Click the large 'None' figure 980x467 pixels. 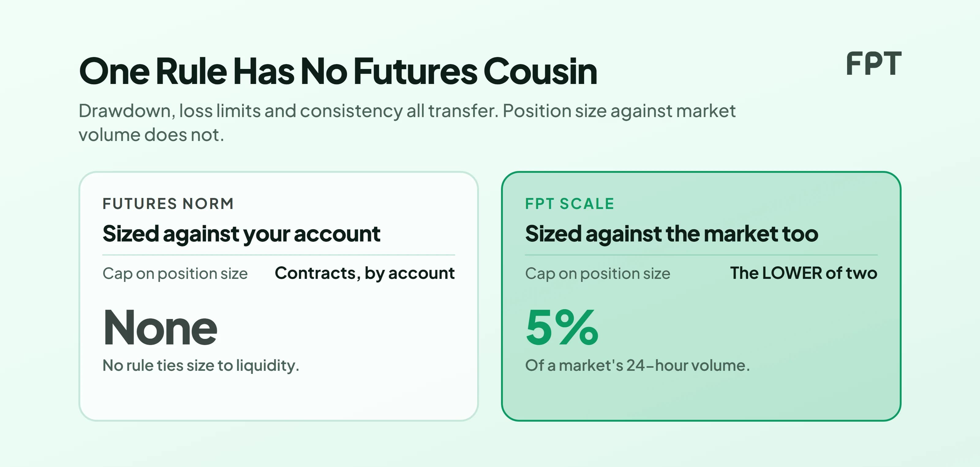(x=160, y=328)
